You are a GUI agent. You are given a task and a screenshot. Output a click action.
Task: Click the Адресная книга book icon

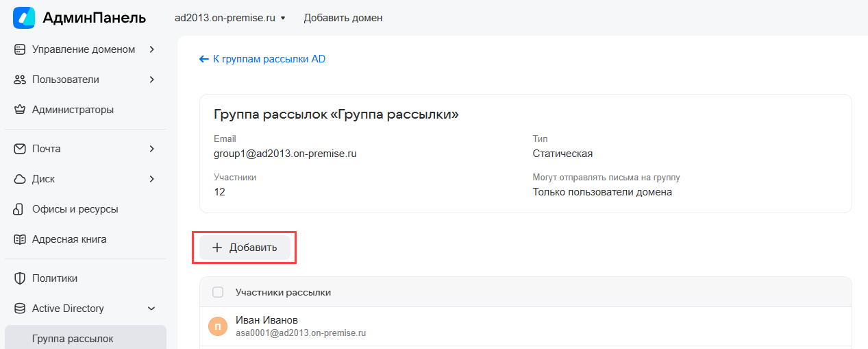(x=20, y=239)
